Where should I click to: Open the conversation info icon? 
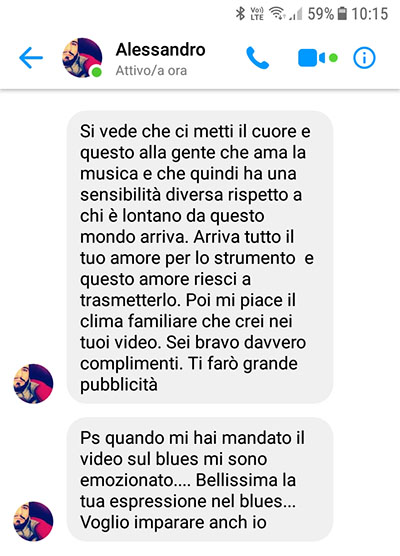364,57
